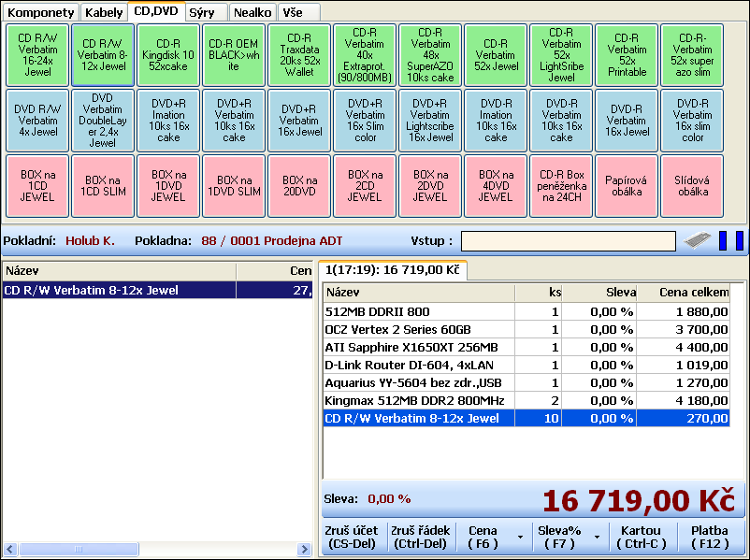Viewport: 750px width, 560px height.
Task: Add BOX na 20DVD
Action: [x=299, y=186]
